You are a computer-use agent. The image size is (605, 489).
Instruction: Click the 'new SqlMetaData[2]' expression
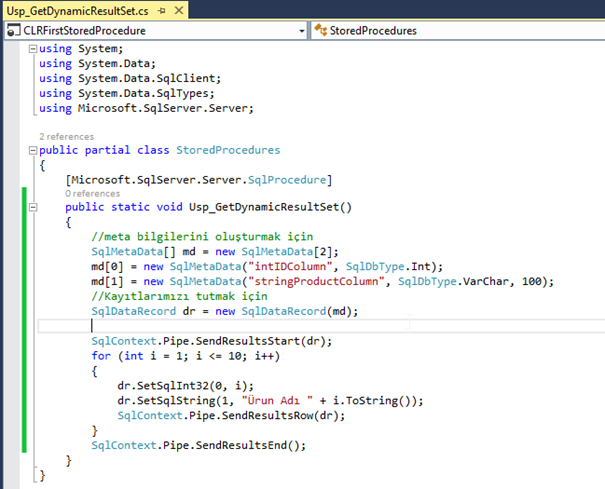(x=273, y=252)
